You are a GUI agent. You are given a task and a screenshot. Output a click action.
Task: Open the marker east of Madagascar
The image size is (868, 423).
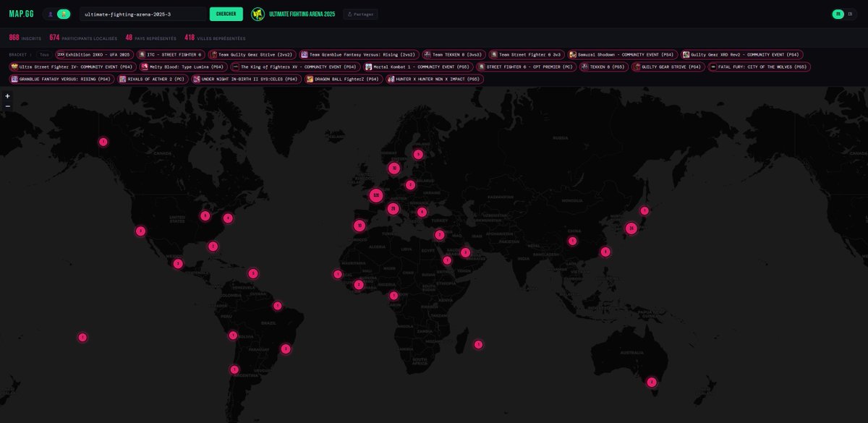pos(478,344)
